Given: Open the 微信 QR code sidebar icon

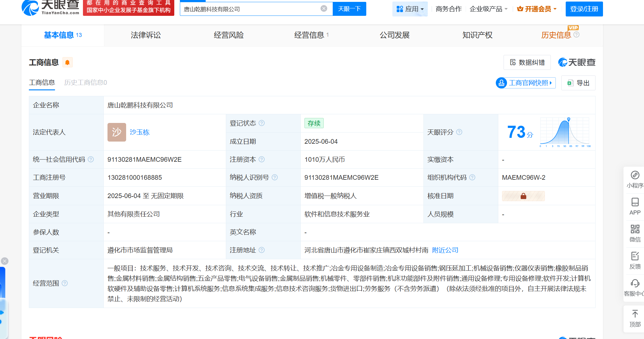Looking at the screenshot, I should pyautogui.click(x=635, y=233).
